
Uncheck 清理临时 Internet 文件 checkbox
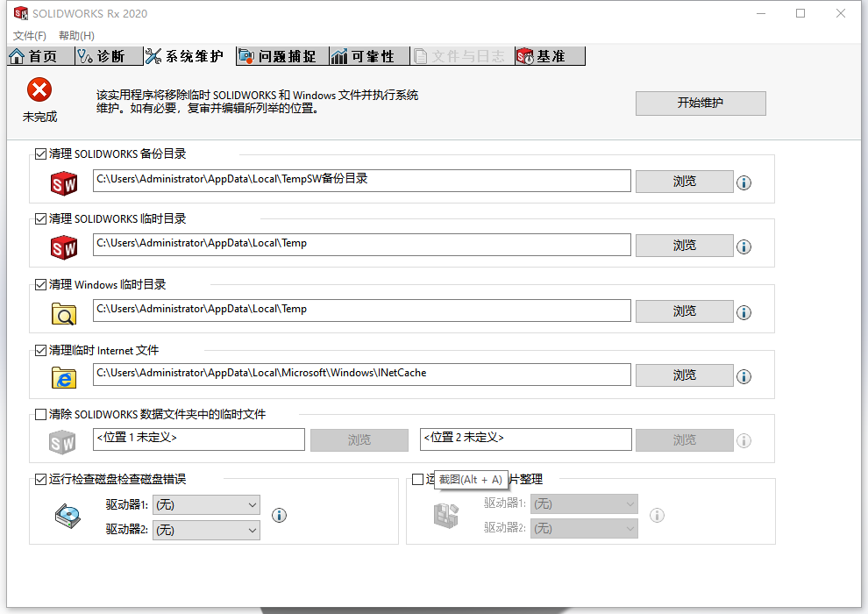pyautogui.click(x=40, y=351)
